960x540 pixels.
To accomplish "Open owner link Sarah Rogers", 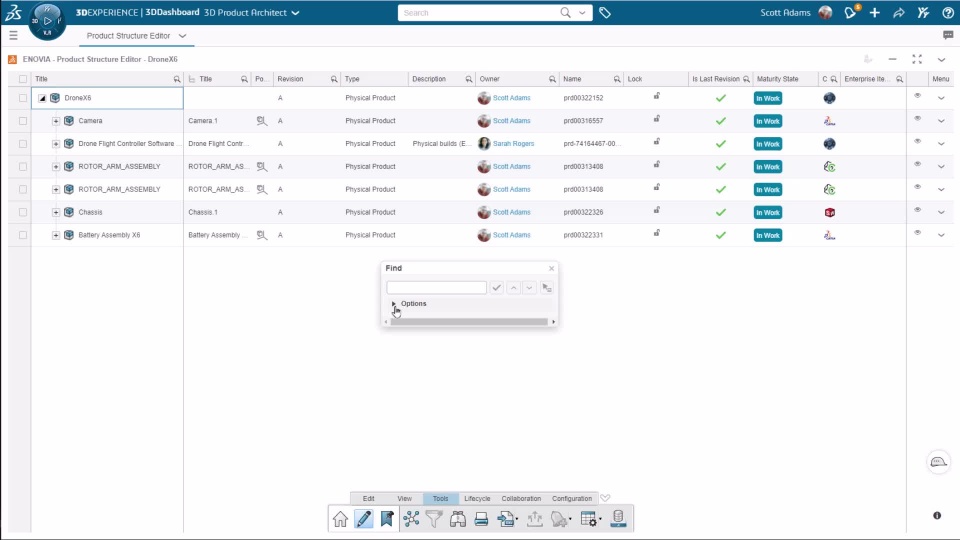I will pos(513,144).
